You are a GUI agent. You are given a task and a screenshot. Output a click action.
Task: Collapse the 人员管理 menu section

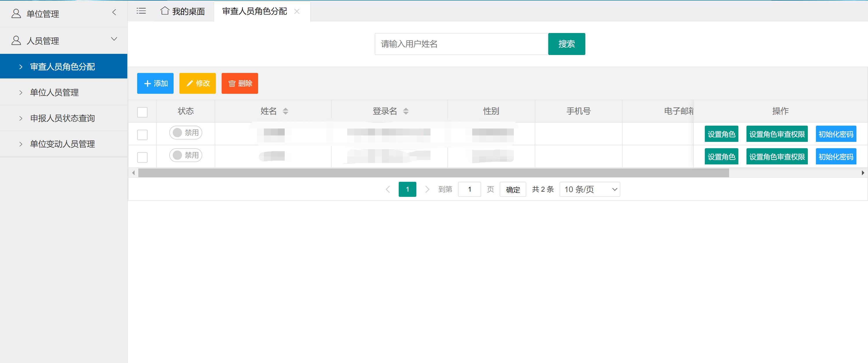[114, 39]
